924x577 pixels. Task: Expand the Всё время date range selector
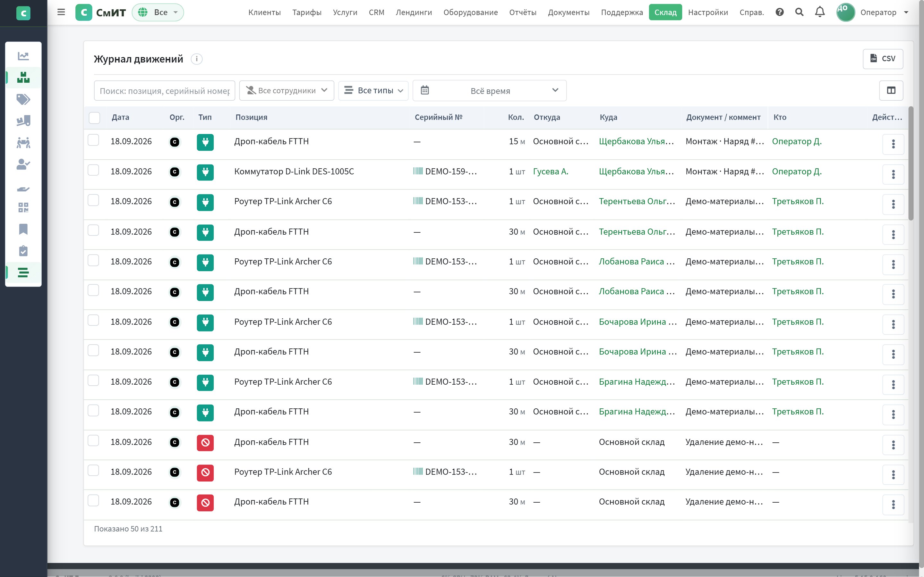pyautogui.click(x=490, y=90)
